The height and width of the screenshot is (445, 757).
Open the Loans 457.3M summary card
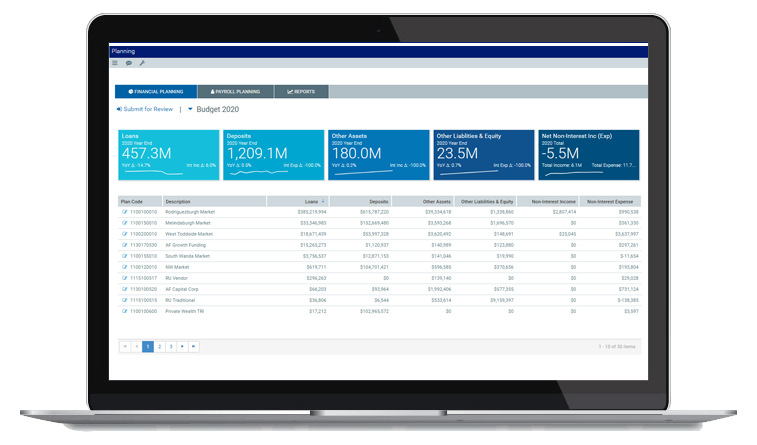pyautogui.click(x=168, y=155)
